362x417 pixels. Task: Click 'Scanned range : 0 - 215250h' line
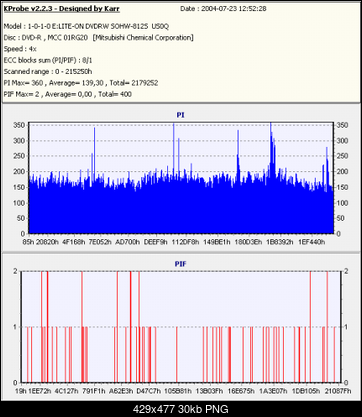tap(48, 72)
